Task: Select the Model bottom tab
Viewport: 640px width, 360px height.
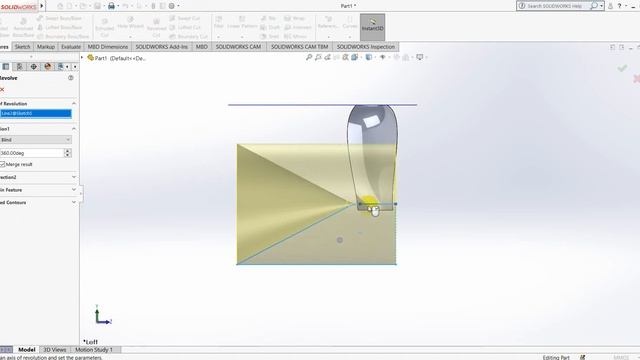Action: [27, 350]
